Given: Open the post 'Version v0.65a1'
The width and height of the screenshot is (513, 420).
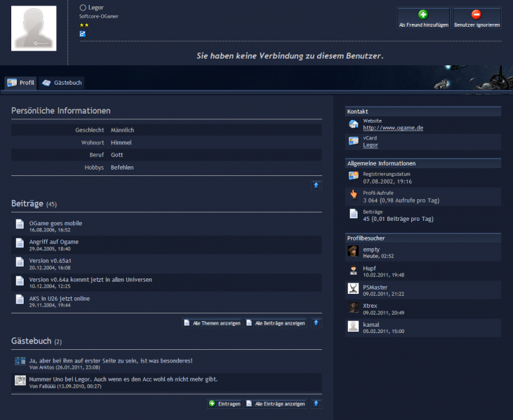Looking at the screenshot, I should click(x=50, y=261).
